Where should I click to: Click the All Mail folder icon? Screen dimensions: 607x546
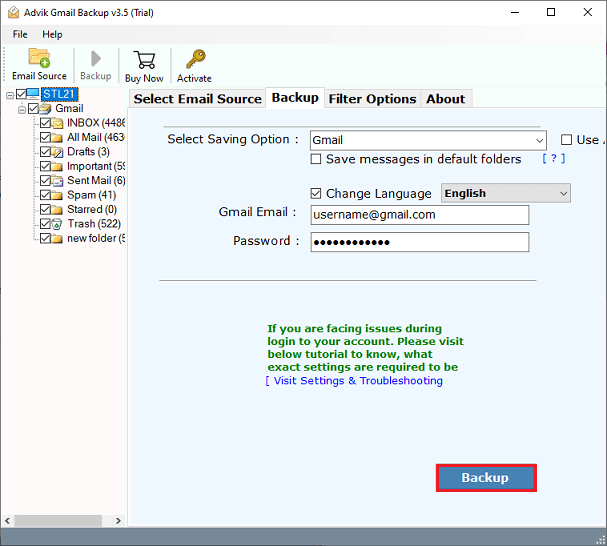(x=57, y=138)
